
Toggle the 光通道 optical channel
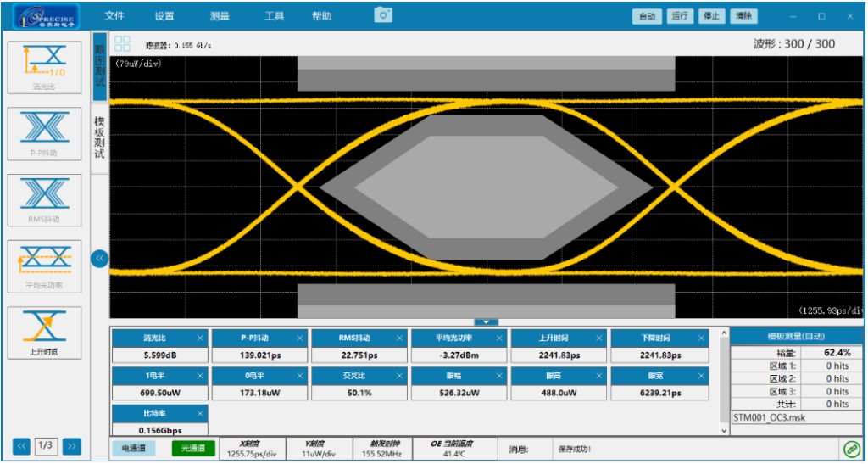coord(192,449)
